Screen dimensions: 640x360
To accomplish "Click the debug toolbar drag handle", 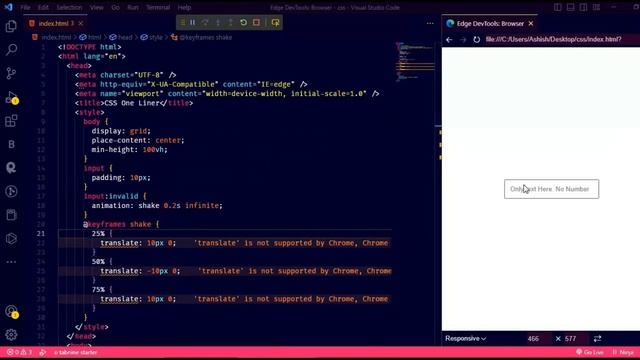I will point(182,22).
